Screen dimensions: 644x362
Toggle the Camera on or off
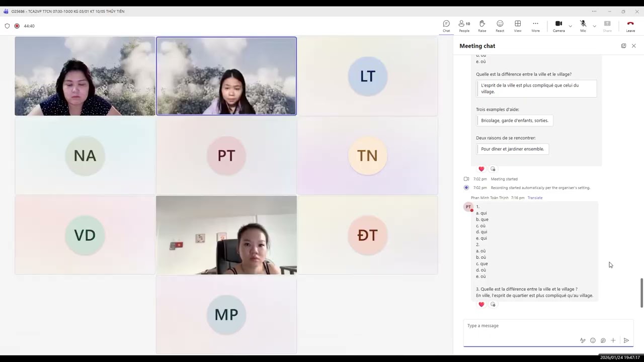click(558, 26)
